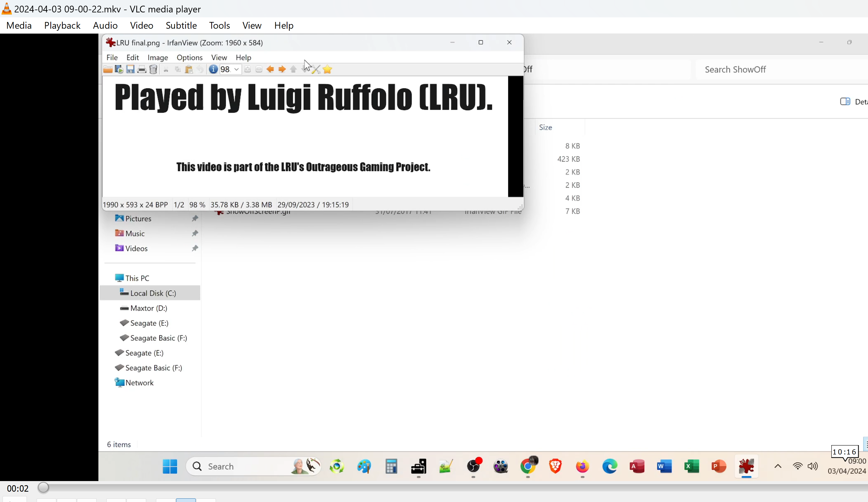This screenshot has height=502, width=868.
Task: Open the VLC Playback menu
Action: 62,26
